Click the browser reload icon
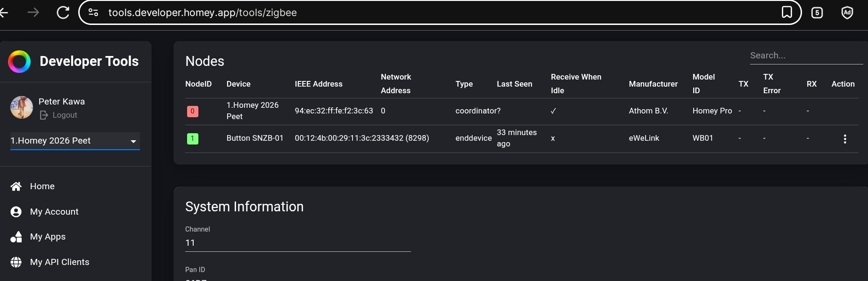 pos(63,13)
